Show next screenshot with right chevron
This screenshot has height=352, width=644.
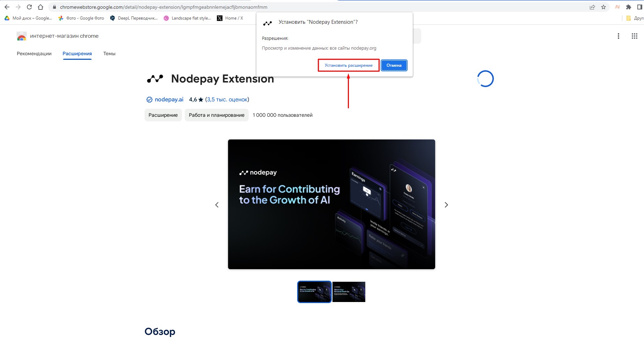pos(446,205)
